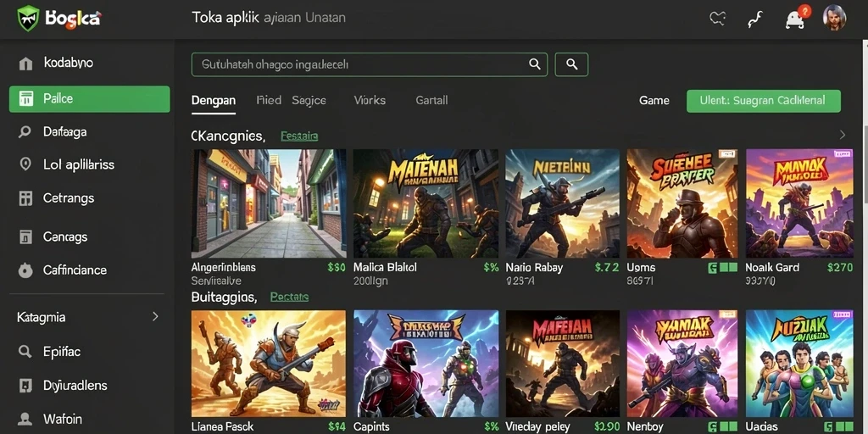Switch to the Sagice tab

309,101
